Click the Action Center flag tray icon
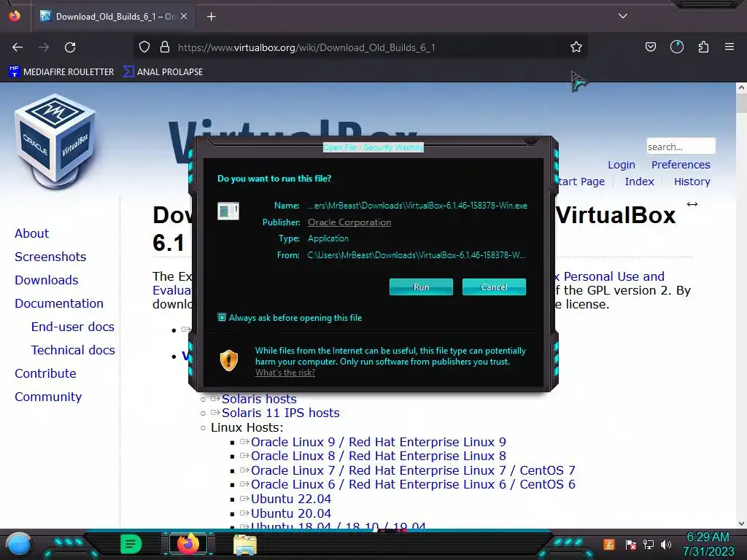This screenshot has height=560, width=747. click(x=630, y=544)
